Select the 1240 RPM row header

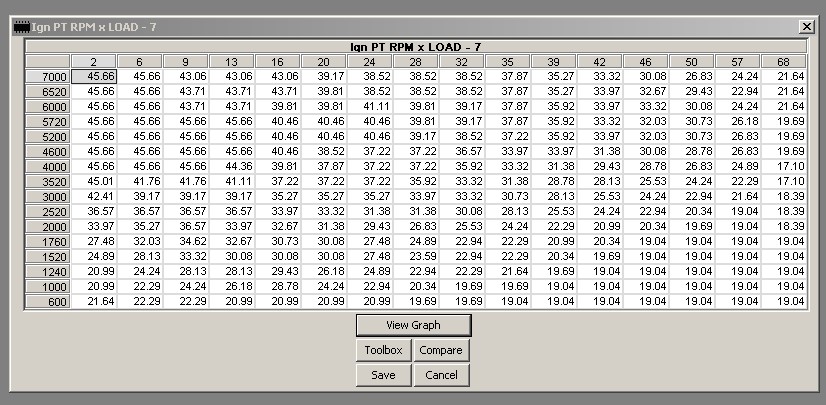pyautogui.click(x=47, y=272)
